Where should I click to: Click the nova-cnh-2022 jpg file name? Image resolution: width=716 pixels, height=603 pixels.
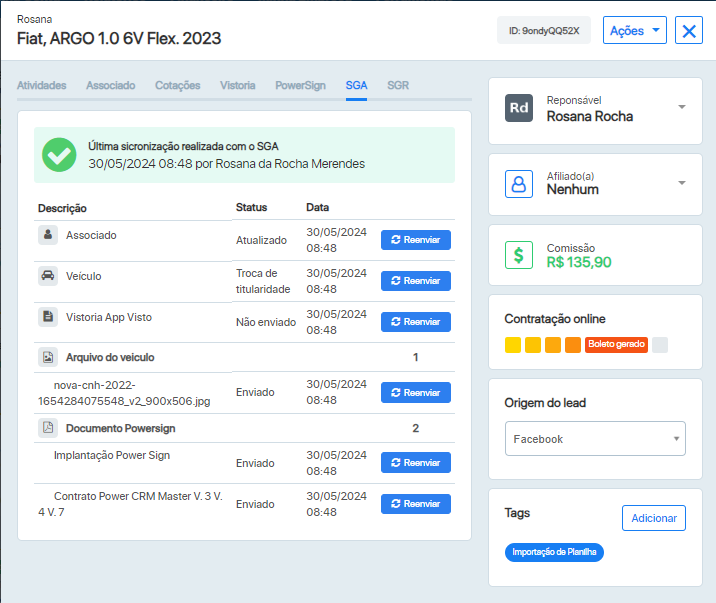(124, 393)
